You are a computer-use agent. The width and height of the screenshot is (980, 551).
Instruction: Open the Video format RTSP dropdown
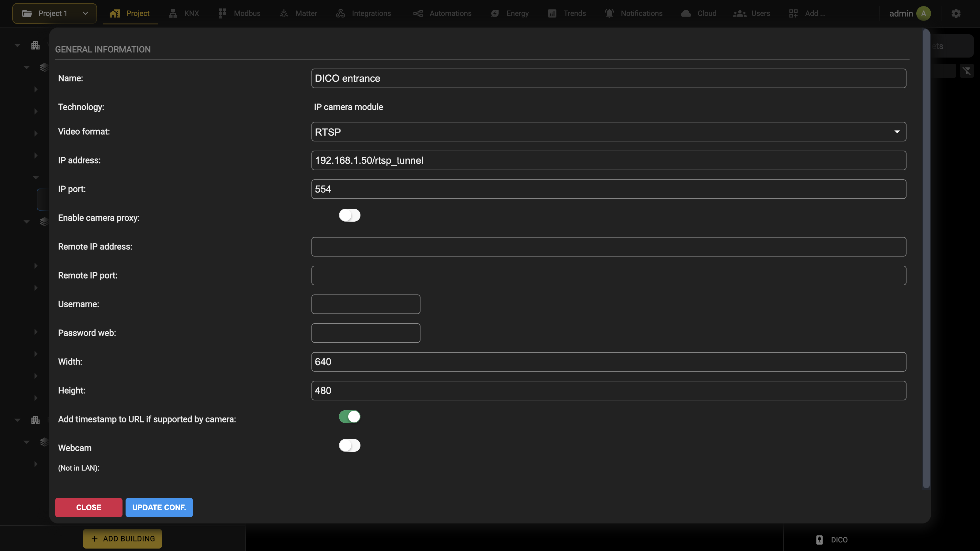(609, 132)
